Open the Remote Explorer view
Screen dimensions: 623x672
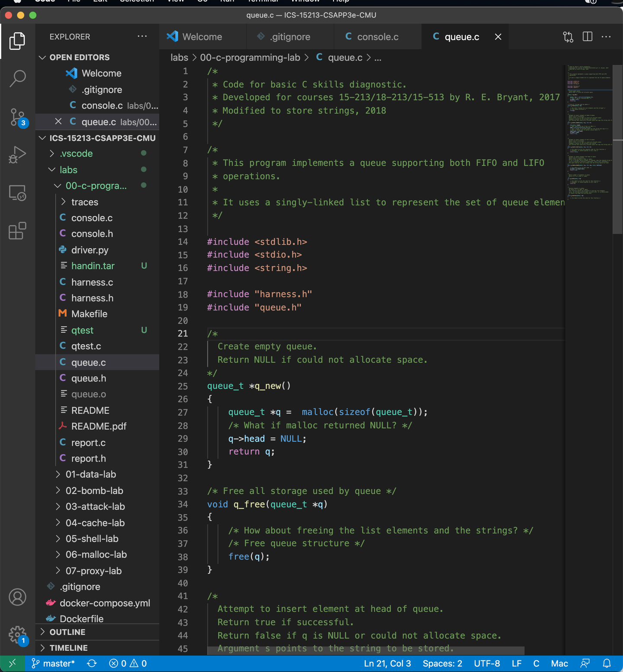(17, 193)
